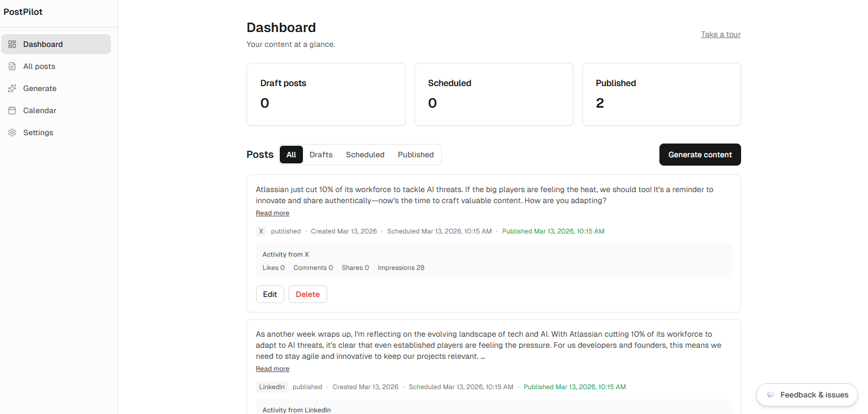Click Edit on the X post

click(x=270, y=294)
